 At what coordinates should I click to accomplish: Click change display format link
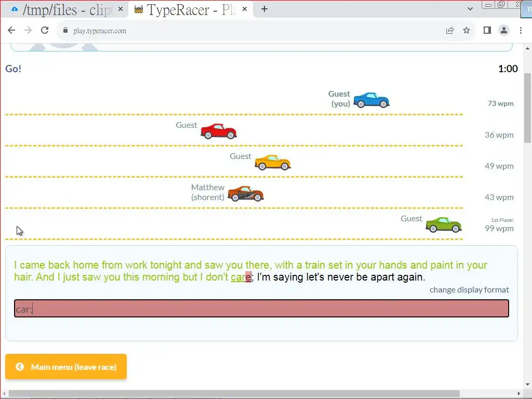[469, 290]
